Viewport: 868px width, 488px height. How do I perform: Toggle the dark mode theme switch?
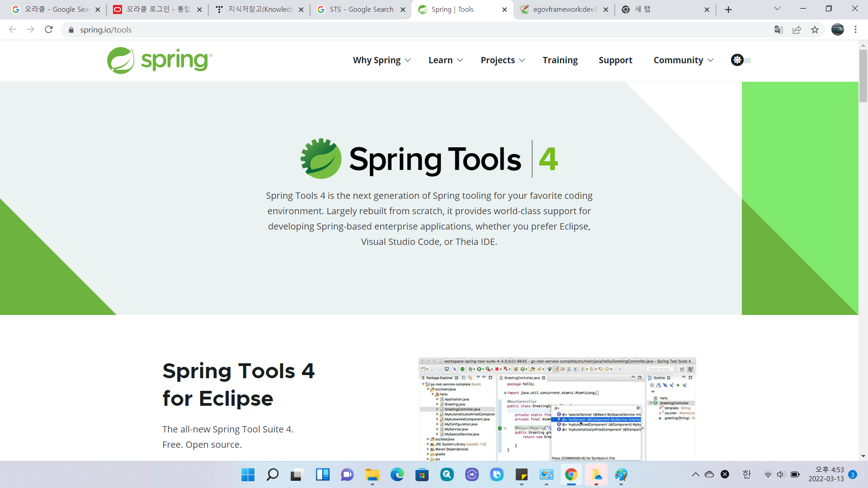click(x=741, y=60)
